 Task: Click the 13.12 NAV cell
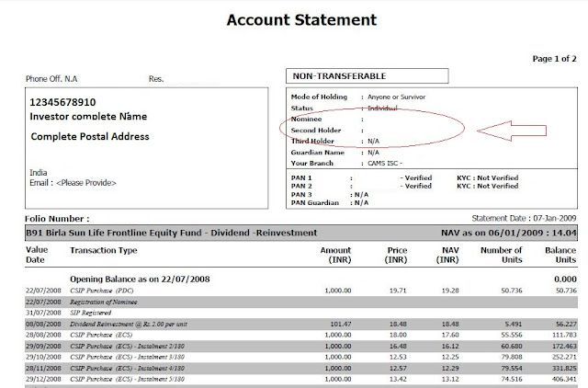[x=450, y=379]
